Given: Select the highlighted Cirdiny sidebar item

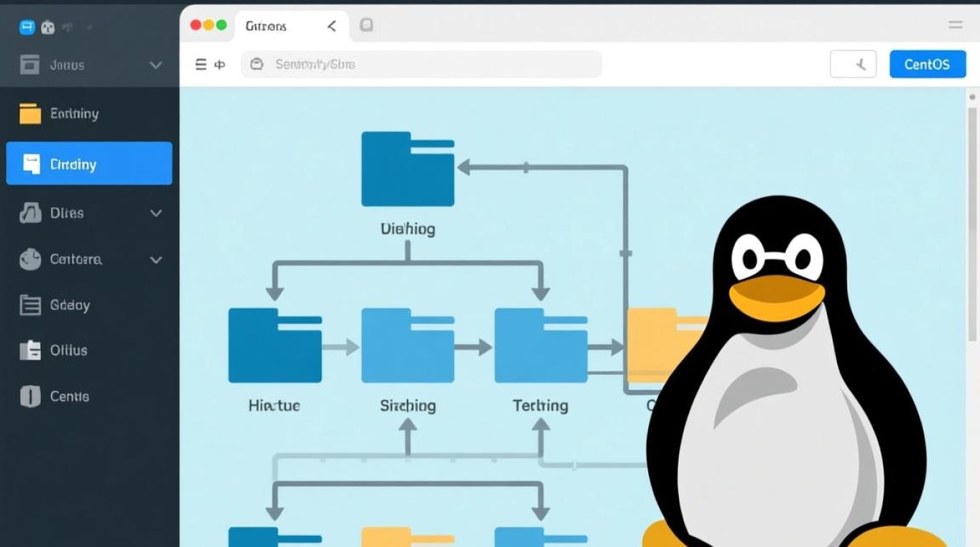Looking at the screenshot, I should click(89, 163).
